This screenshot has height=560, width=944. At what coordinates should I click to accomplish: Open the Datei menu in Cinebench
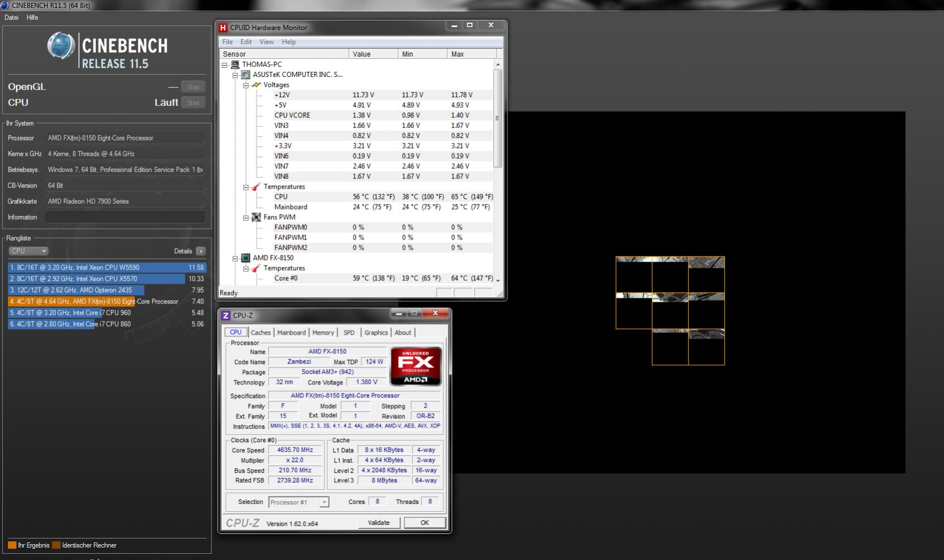point(11,18)
